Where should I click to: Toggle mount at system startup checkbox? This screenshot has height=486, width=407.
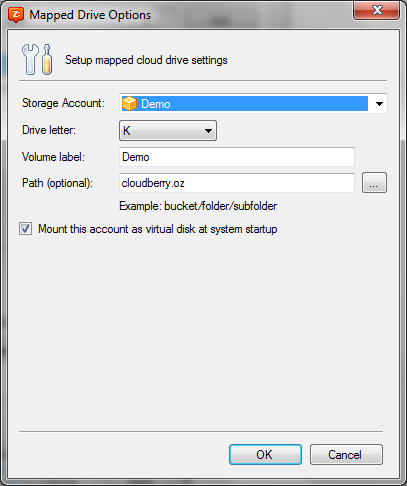[x=26, y=229]
